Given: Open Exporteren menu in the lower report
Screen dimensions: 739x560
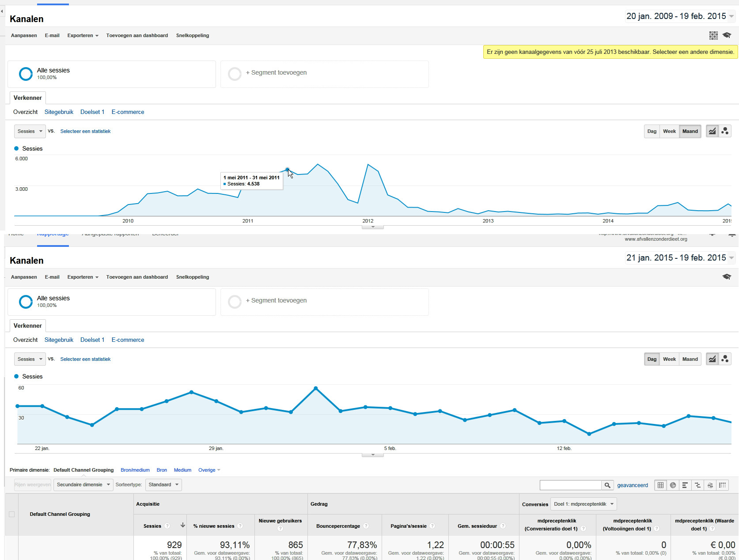Looking at the screenshot, I should pos(83,277).
